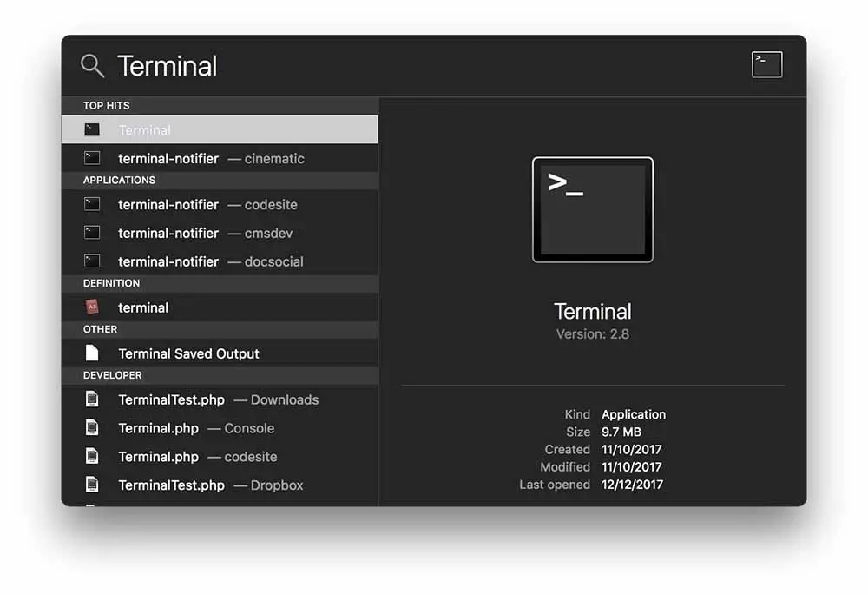Select Terminal.php — Console result
The height and width of the screenshot is (594, 868).
pos(220,428)
